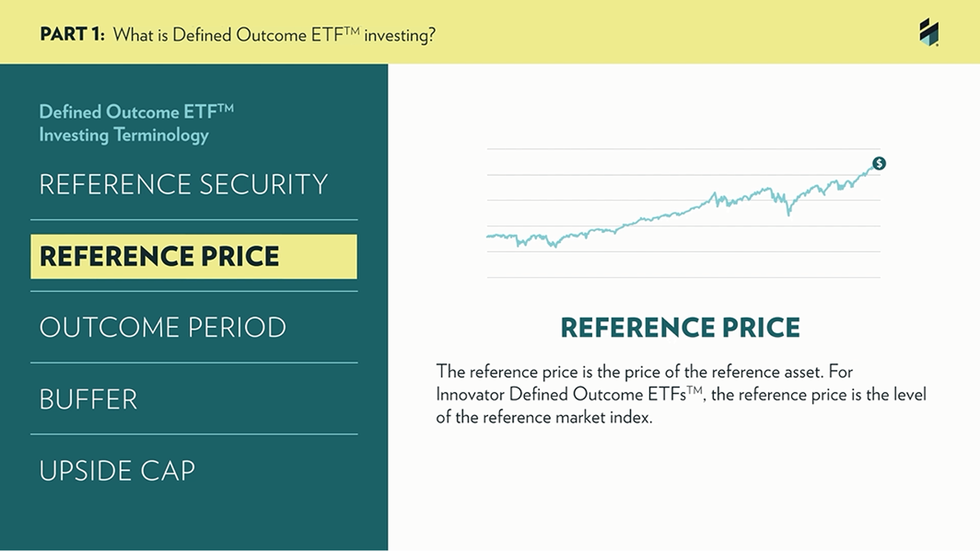Select REFERENCE SECURITY in the terminology list
Screen dimensions: 980x551
point(183,184)
